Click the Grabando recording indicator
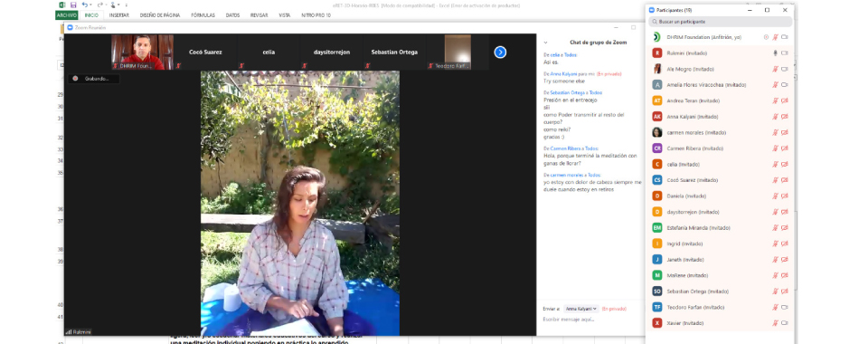This screenshot has width=868, height=344. 93,79
